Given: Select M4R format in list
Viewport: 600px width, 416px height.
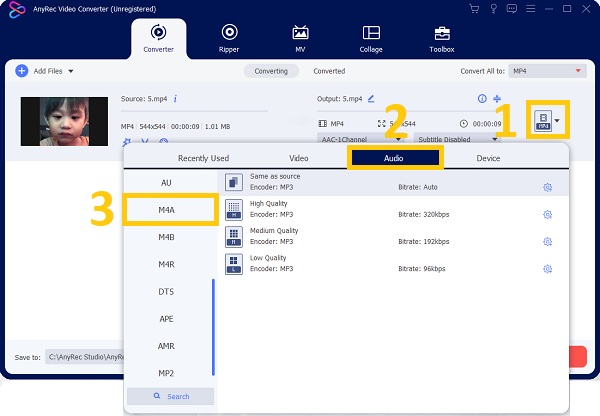Looking at the screenshot, I should 166,264.
